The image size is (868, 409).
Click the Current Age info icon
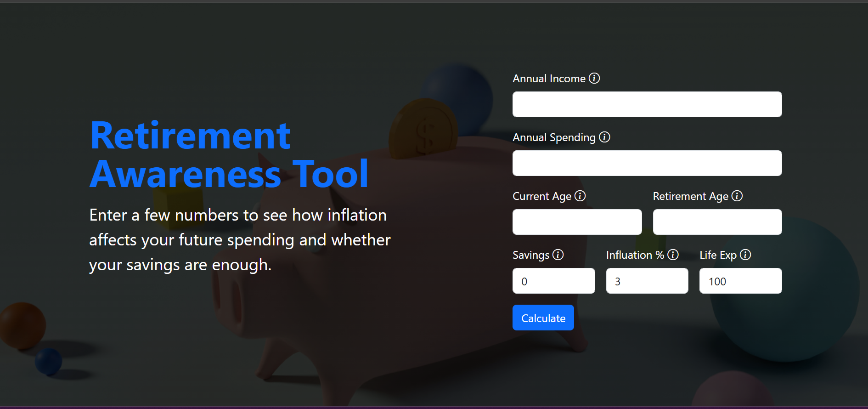click(x=580, y=196)
